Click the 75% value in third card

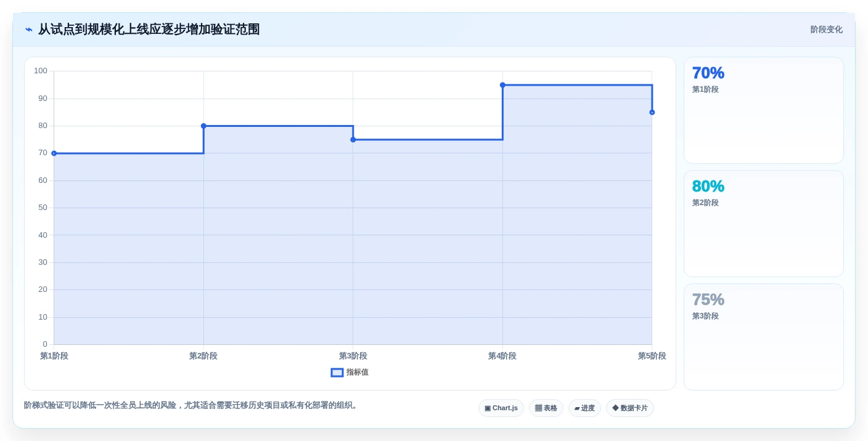(x=708, y=299)
